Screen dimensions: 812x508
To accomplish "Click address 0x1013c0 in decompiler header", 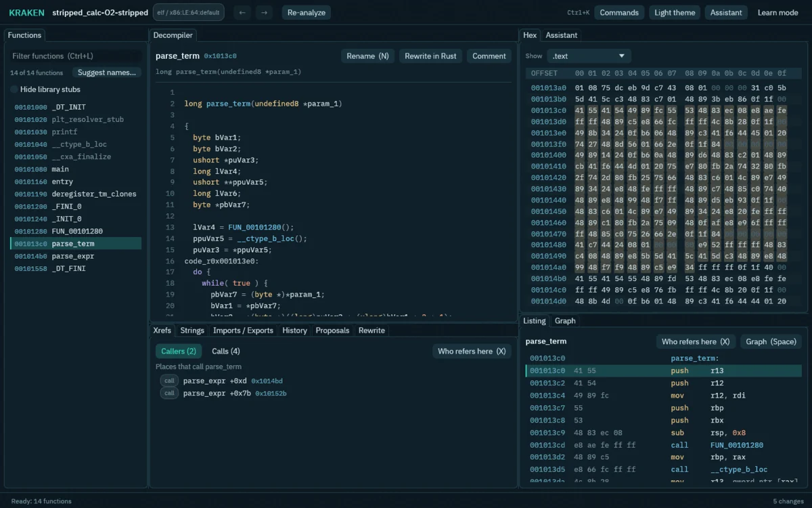I will coord(220,56).
